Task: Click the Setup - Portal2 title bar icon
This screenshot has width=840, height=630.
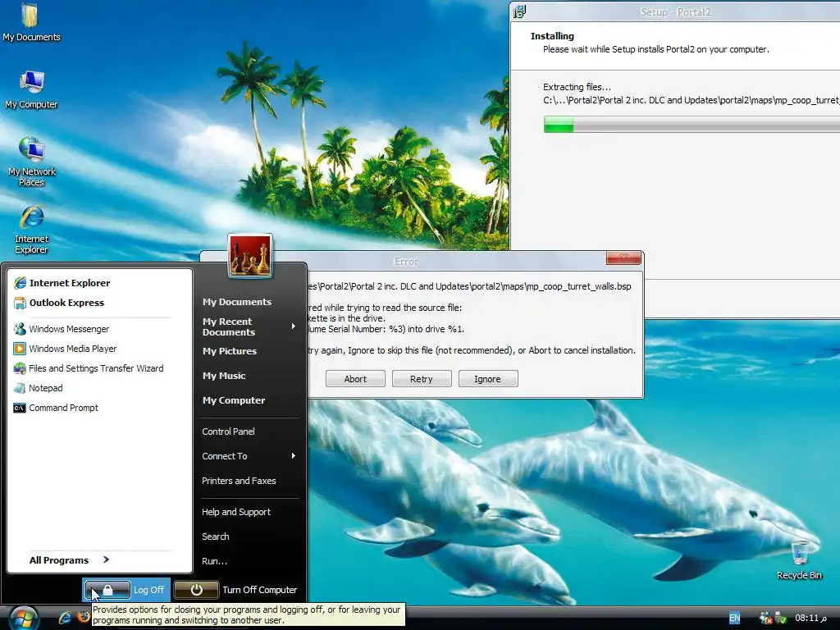Action: click(519, 11)
